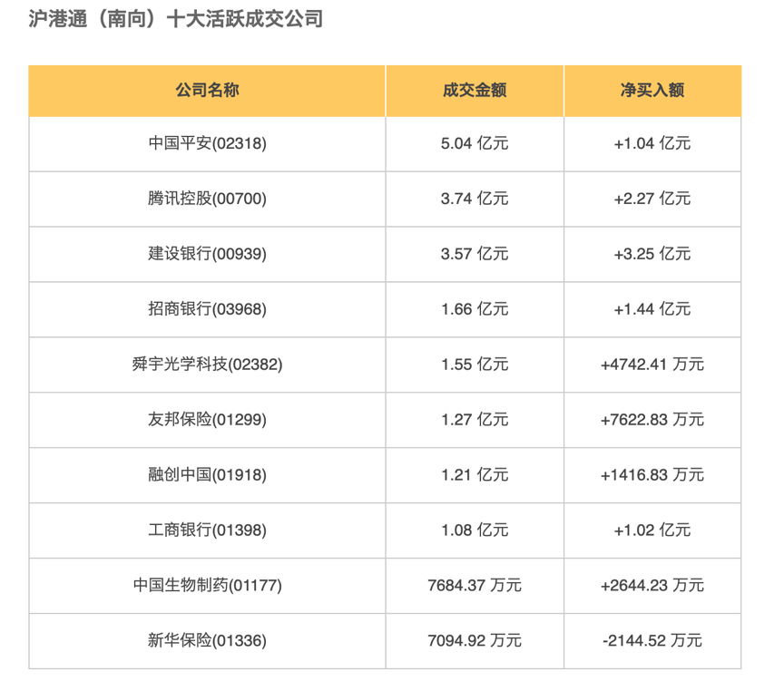Click net buy value +3.25 亿元
Viewport: 784px width, 691px height.
[x=652, y=254]
